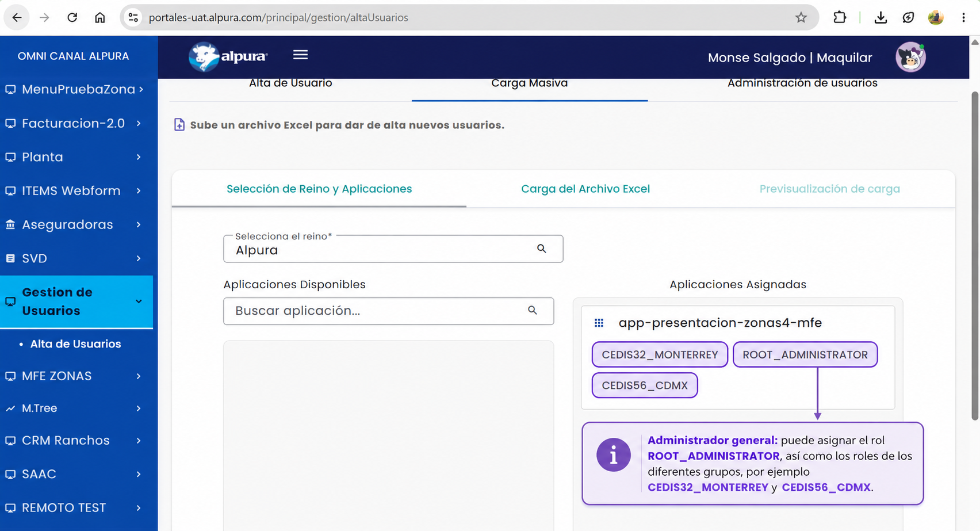Open the Administración de usuarios tab

pyautogui.click(x=802, y=84)
